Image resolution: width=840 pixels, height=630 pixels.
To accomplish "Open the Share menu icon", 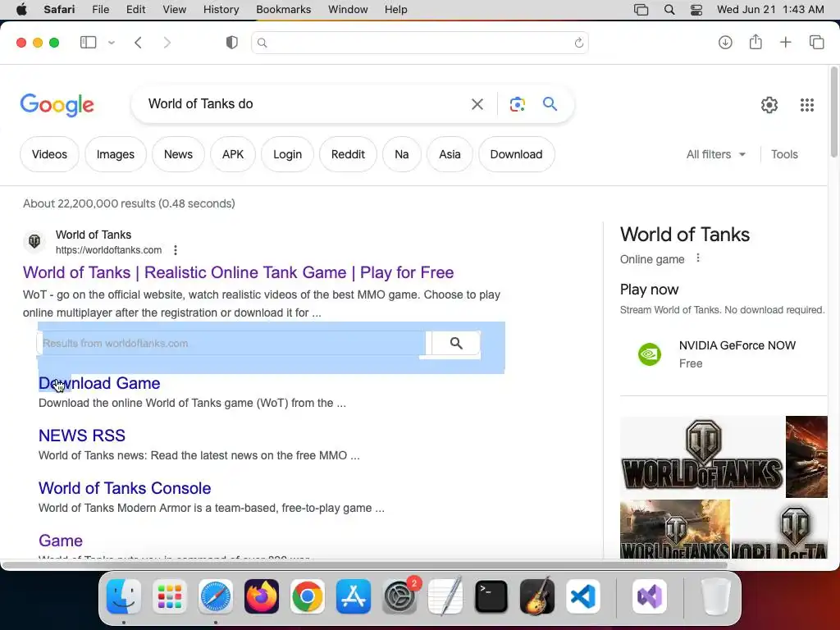I will [756, 42].
